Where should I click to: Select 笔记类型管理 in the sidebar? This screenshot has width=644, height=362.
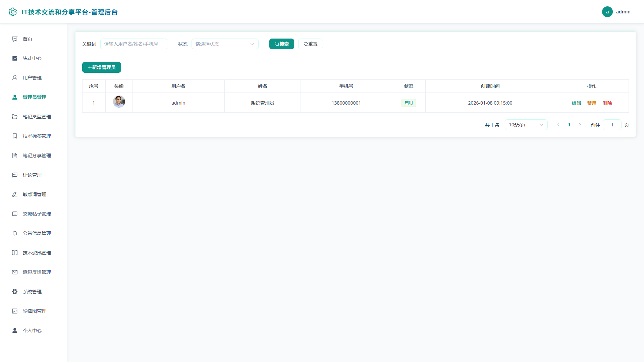(34, 117)
